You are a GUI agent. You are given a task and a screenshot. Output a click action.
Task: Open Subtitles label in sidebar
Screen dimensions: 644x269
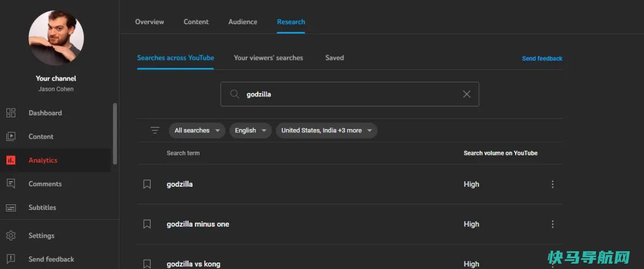[42, 208]
